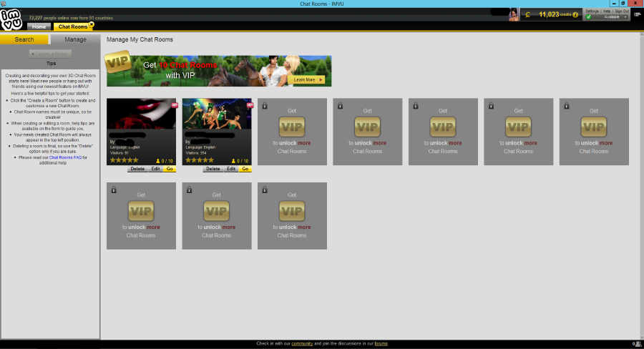Click the credits info icon
This screenshot has width=644, height=349.
(x=575, y=15)
